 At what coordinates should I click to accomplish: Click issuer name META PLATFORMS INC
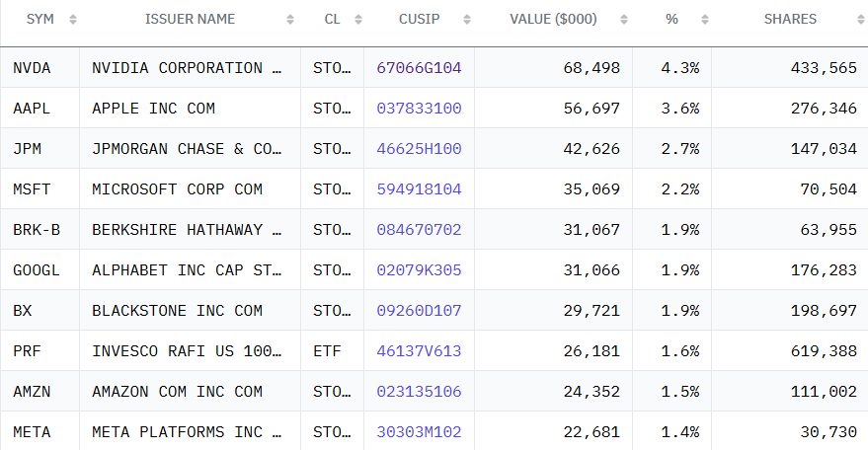click(187, 431)
